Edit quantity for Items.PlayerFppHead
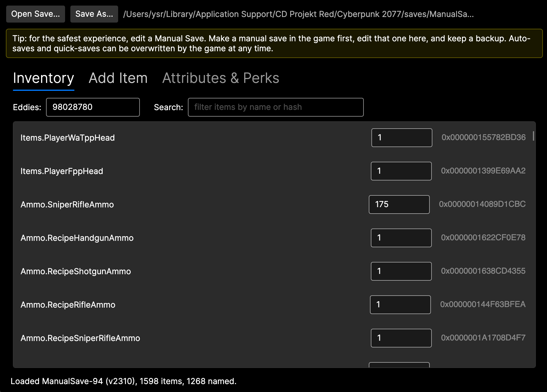The width and height of the screenshot is (547, 392). coord(401,171)
